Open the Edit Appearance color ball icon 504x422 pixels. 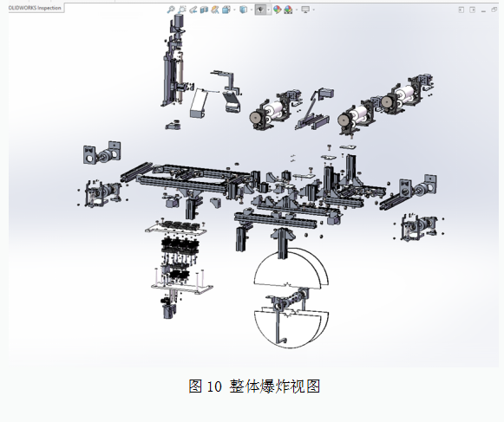point(277,10)
